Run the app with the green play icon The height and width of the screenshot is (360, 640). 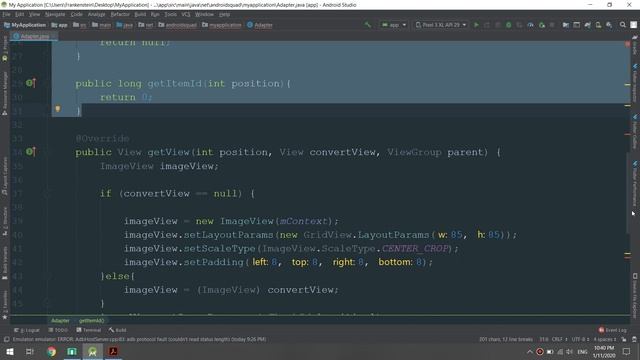coord(476,25)
